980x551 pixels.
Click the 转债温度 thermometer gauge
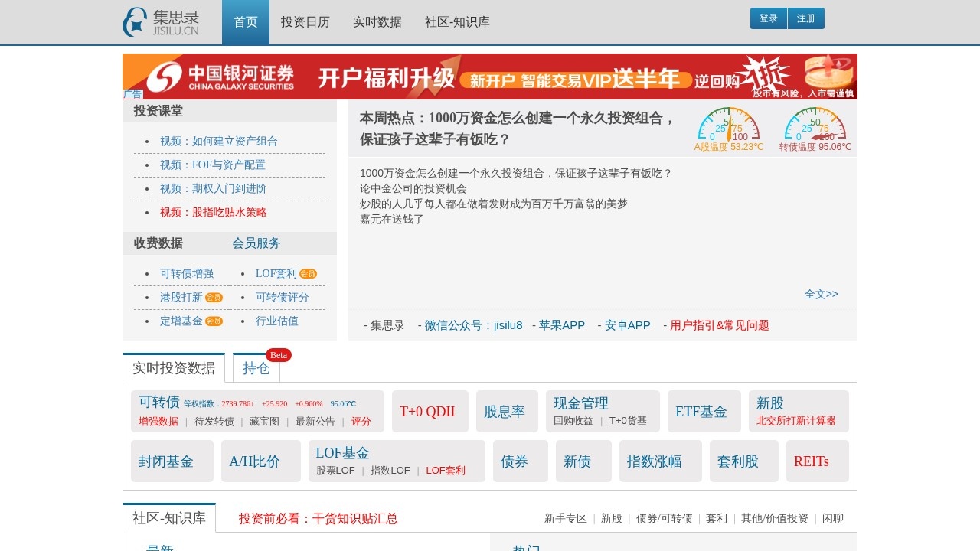coord(813,129)
